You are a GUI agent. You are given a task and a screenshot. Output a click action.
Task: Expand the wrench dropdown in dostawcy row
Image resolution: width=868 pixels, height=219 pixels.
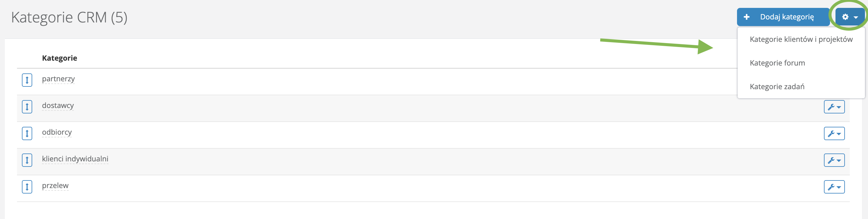tap(834, 107)
